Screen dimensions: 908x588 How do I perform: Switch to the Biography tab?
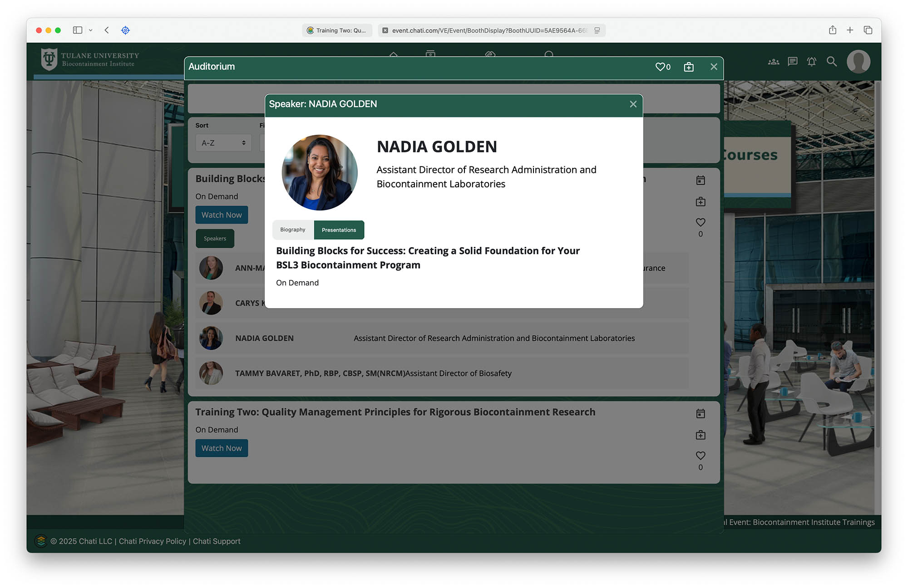coord(292,230)
